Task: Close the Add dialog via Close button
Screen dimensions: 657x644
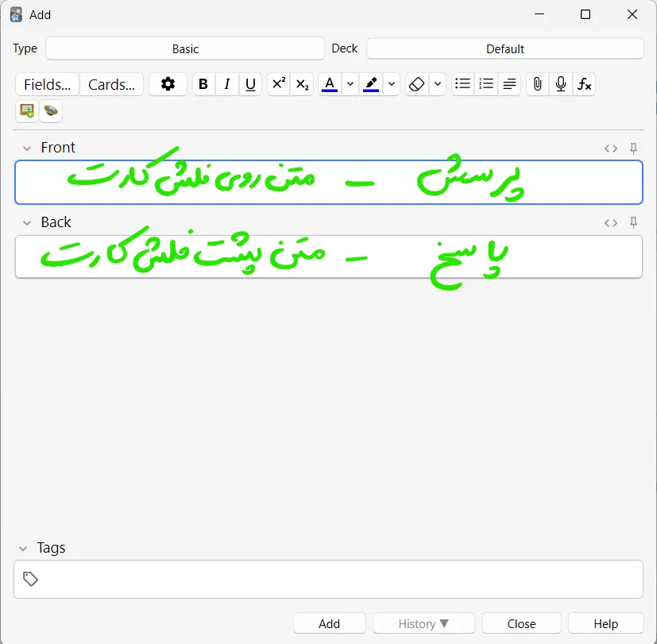Action: (x=521, y=623)
